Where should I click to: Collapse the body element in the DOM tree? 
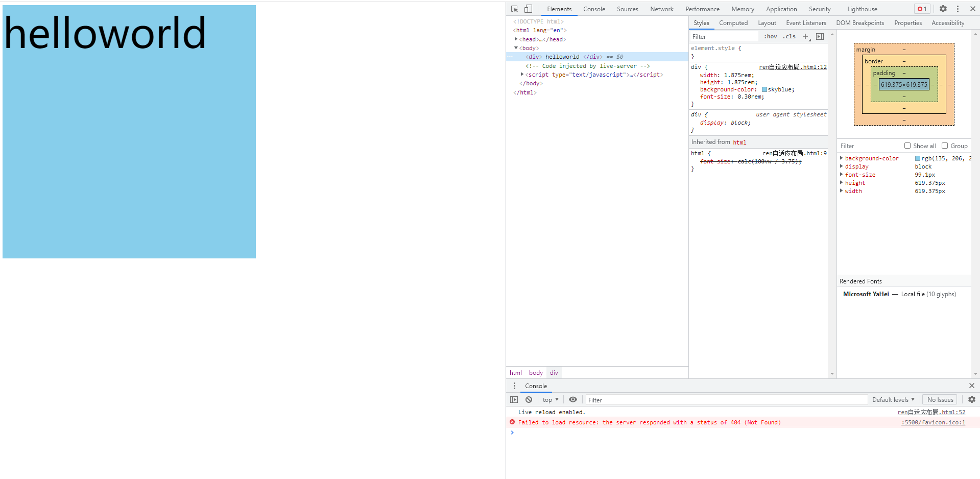click(x=516, y=47)
